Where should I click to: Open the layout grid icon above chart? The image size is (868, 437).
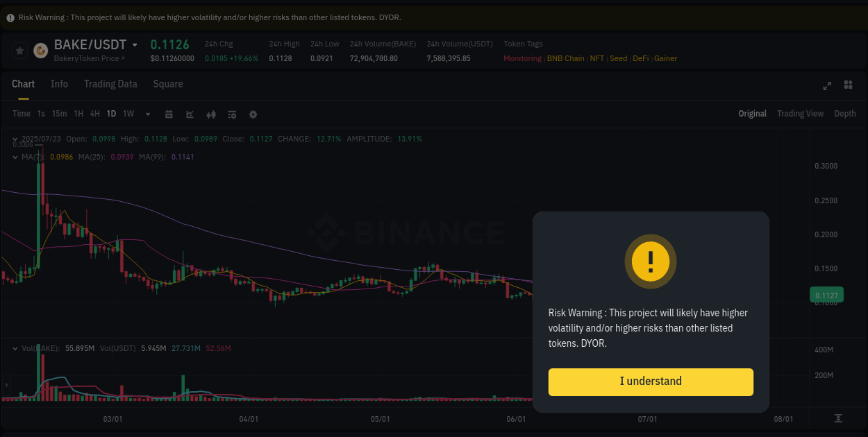tap(848, 85)
